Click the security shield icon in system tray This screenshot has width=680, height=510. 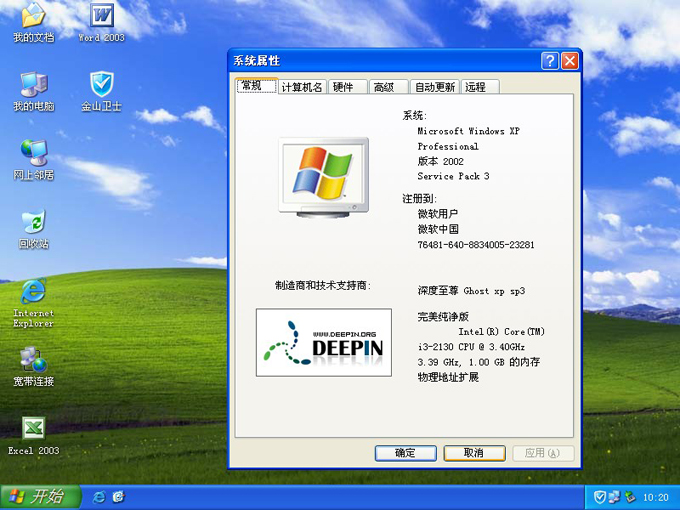pos(599,497)
